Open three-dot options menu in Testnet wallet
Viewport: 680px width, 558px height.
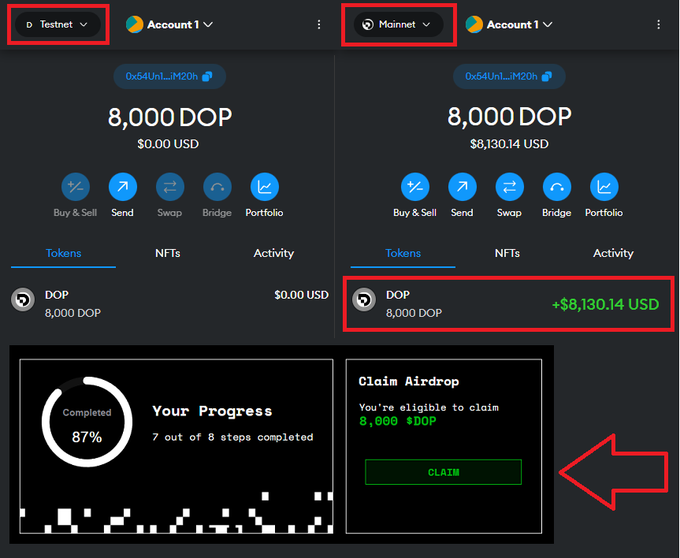click(319, 25)
